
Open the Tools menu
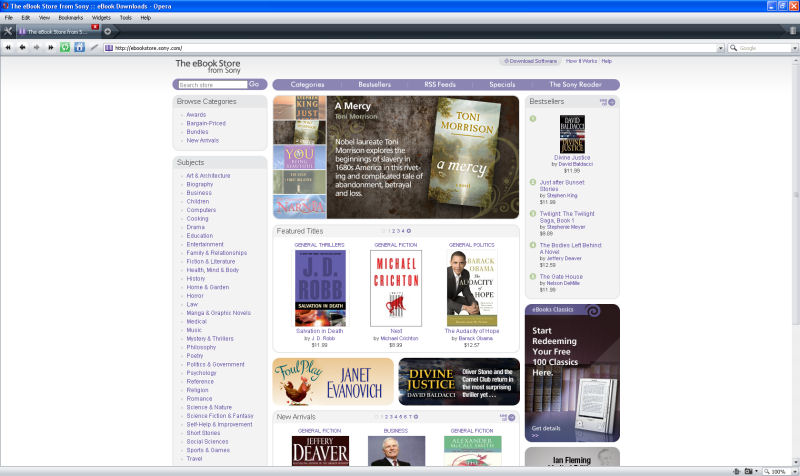[x=126, y=17]
